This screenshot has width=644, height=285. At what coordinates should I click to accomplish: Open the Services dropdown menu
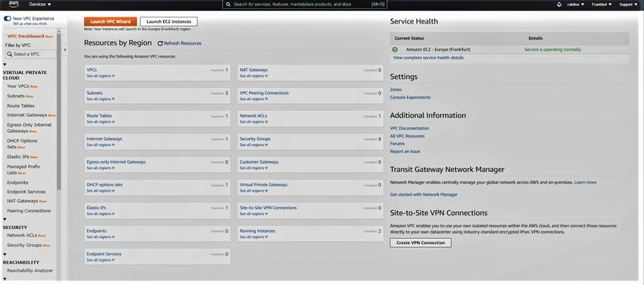coord(40,4)
